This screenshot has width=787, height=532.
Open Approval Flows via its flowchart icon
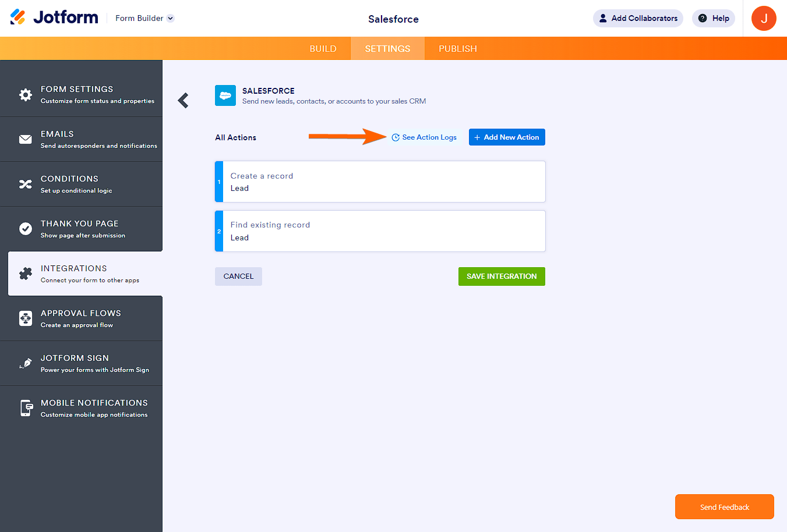click(26, 318)
